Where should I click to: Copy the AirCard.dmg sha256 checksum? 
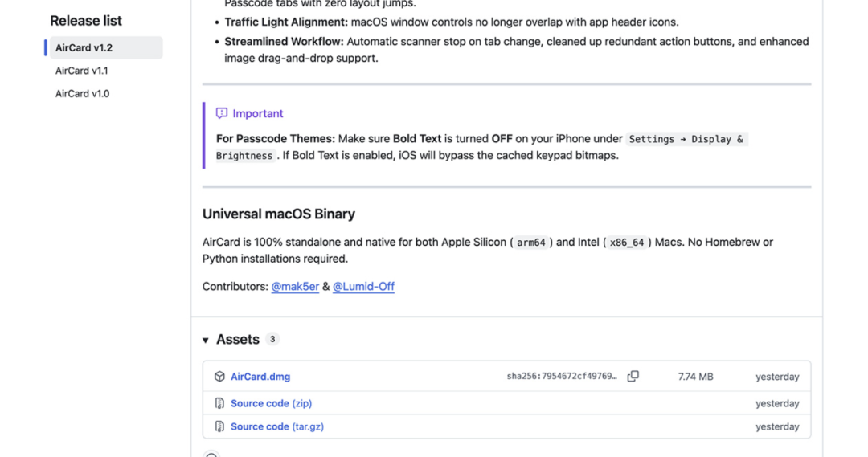pyautogui.click(x=633, y=376)
